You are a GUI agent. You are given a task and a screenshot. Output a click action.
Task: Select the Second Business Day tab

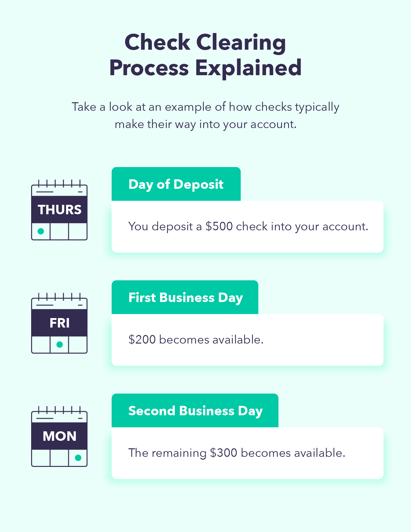click(x=195, y=411)
